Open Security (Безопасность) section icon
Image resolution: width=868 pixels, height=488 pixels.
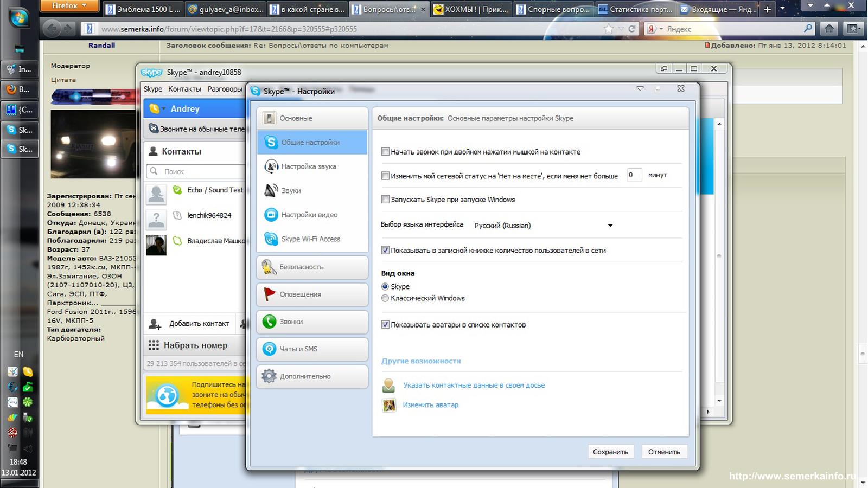[x=269, y=267]
